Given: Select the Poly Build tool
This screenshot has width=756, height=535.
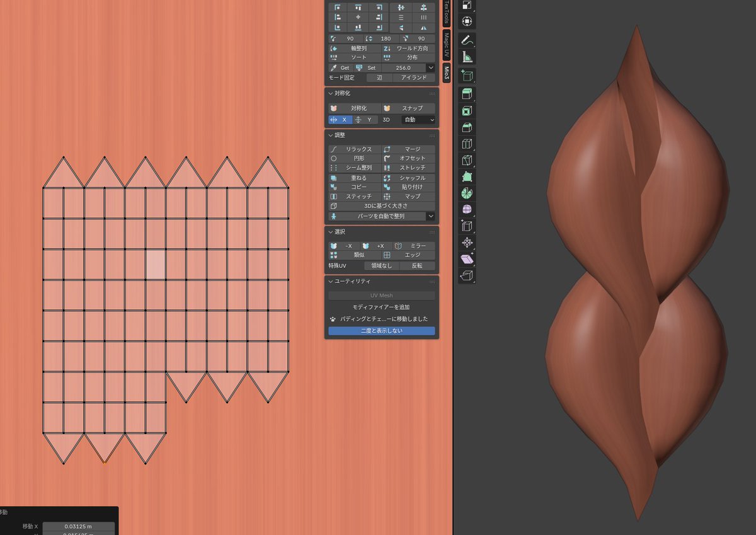Looking at the screenshot, I should [467, 176].
